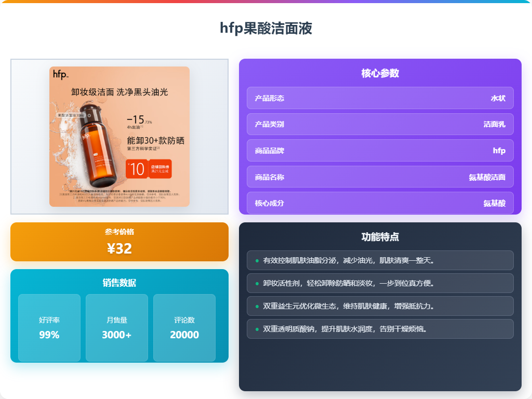Select the feature starting with 有效控制肌肤油脂分泌
The height and width of the screenshot is (399, 532).
380,260
